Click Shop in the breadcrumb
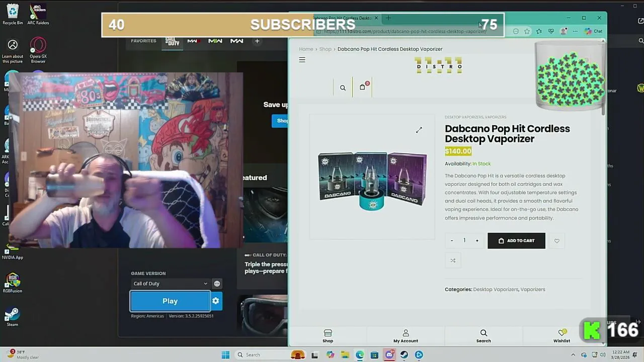Viewport: 644px width, 362px height. click(325, 49)
